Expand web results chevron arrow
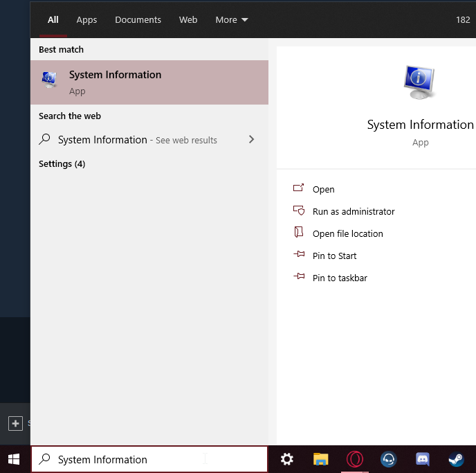Screen dimensions: 476x473 coord(251,139)
